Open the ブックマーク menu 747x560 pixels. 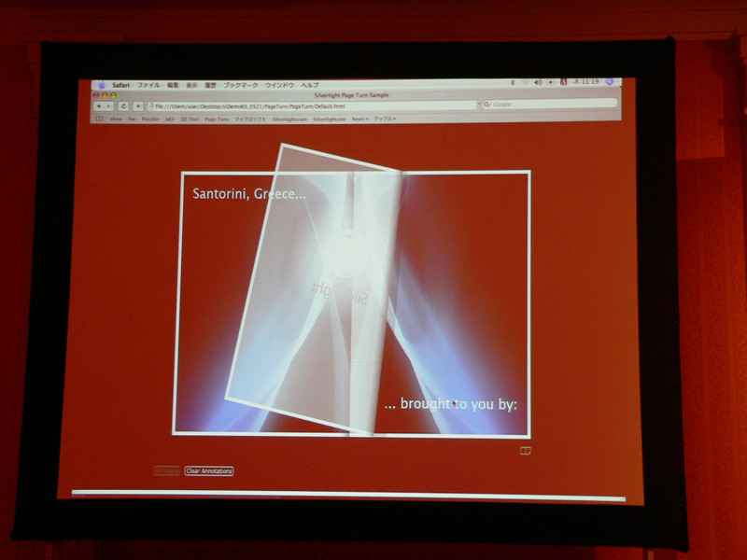pos(241,85)
